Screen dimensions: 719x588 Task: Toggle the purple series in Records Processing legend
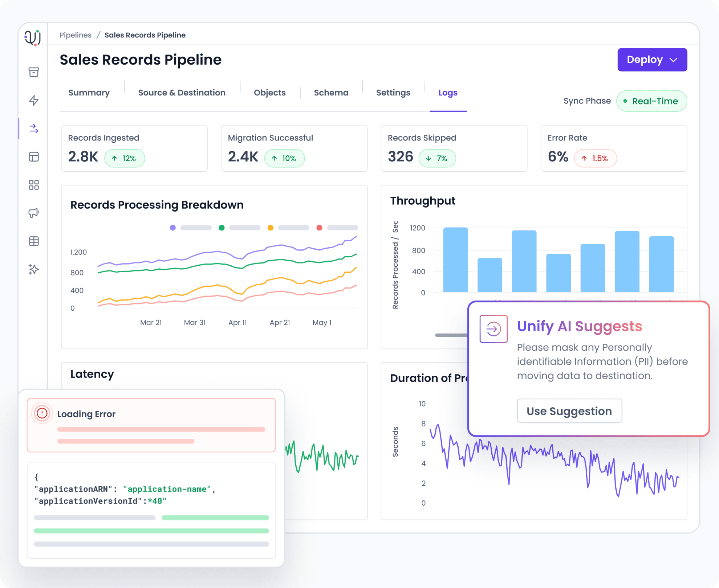[x=173, y=228]
